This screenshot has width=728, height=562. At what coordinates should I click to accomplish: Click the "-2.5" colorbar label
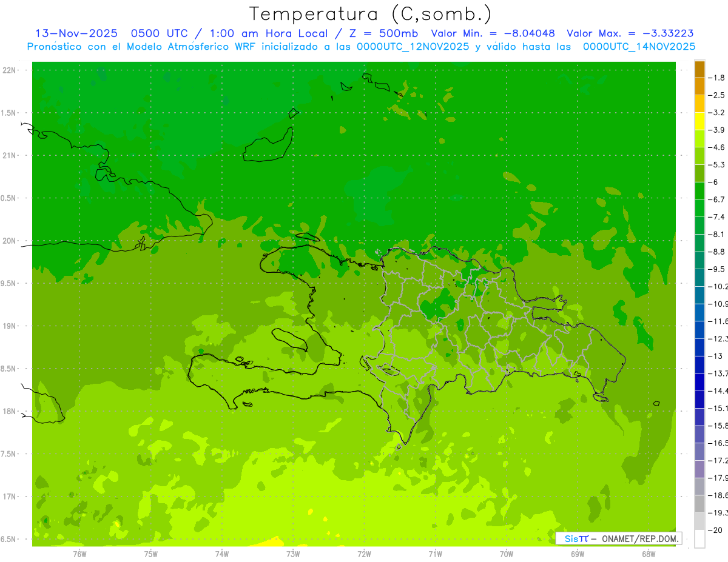[717, 95]
